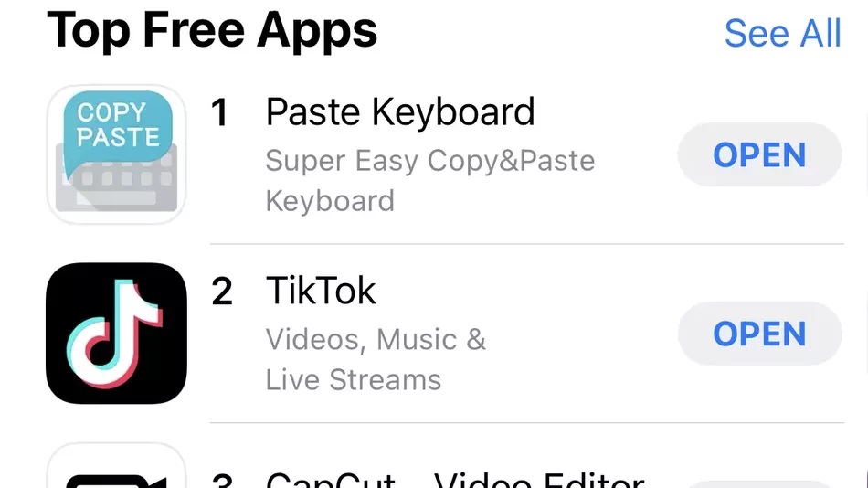Click the Copy Paste speech bubble graphic
The image size is (868, 488).
118,125
